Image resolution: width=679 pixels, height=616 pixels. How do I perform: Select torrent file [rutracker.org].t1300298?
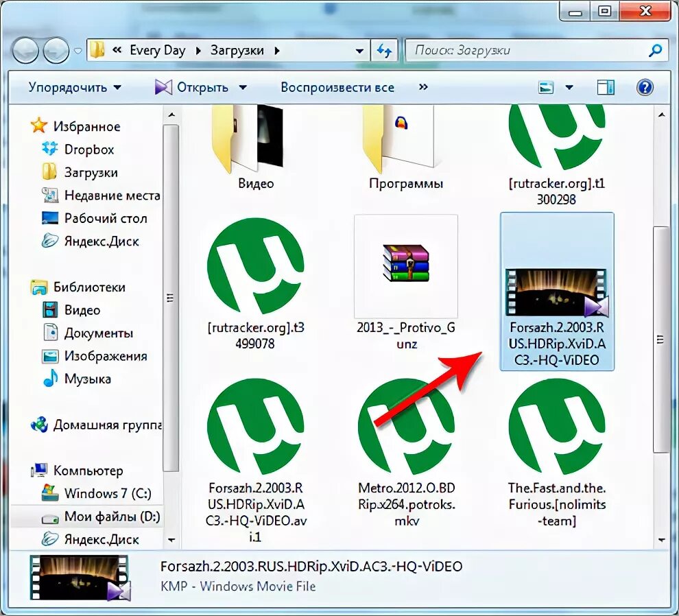click(557, 156)
